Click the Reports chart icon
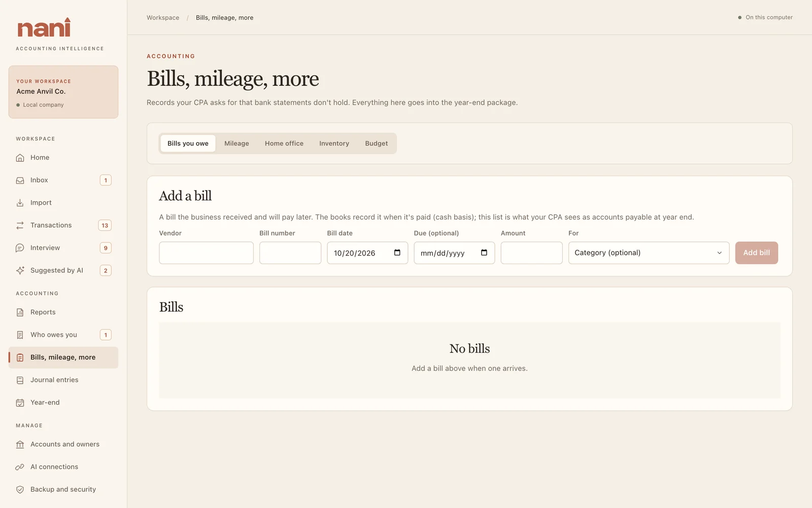This screenshot has height=508, width=812. (20, 312)
